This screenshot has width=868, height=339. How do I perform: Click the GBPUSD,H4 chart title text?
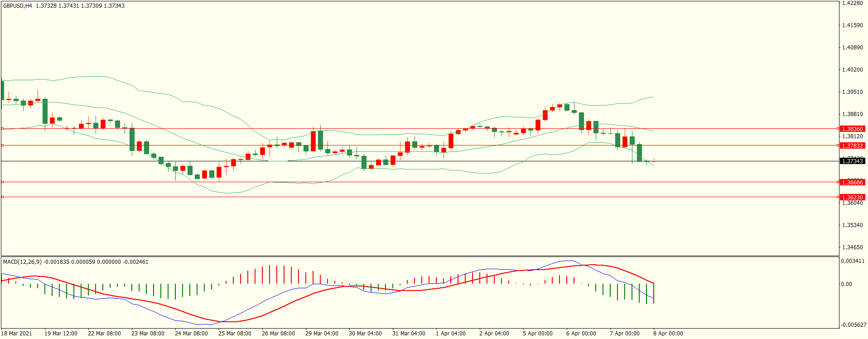pyautogui.click(x=18, y=6)
